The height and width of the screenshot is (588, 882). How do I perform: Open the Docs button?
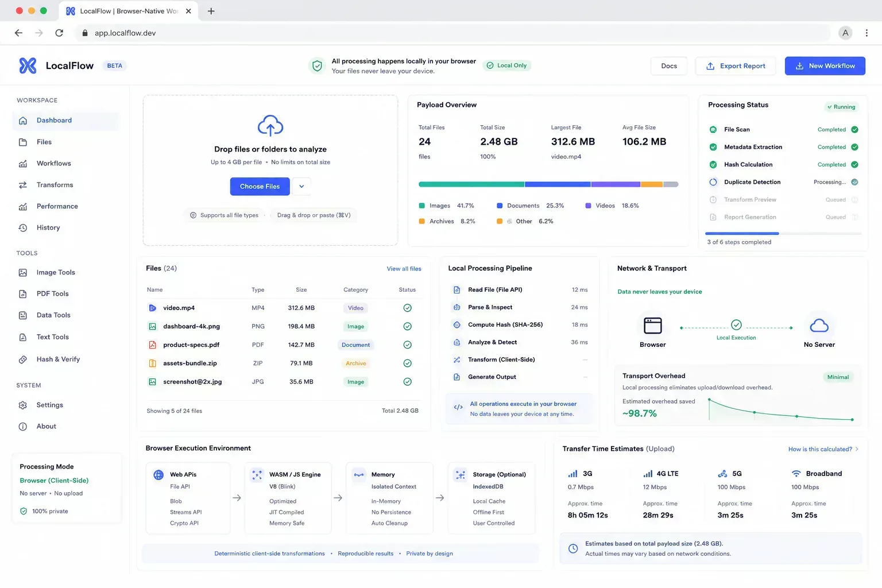point(669,65)
